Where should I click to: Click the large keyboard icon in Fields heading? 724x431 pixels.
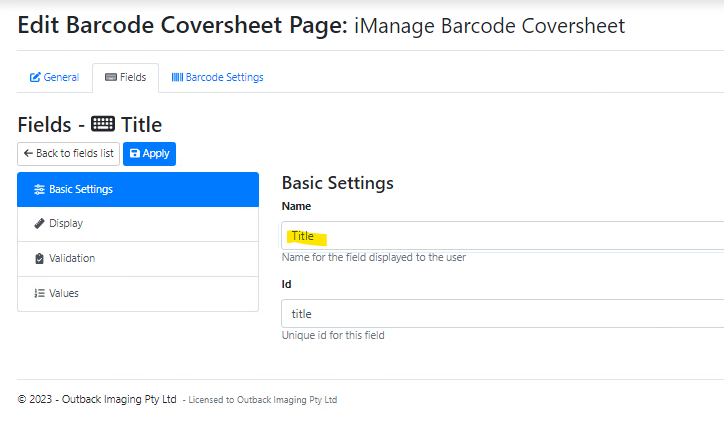pos(102,125)
